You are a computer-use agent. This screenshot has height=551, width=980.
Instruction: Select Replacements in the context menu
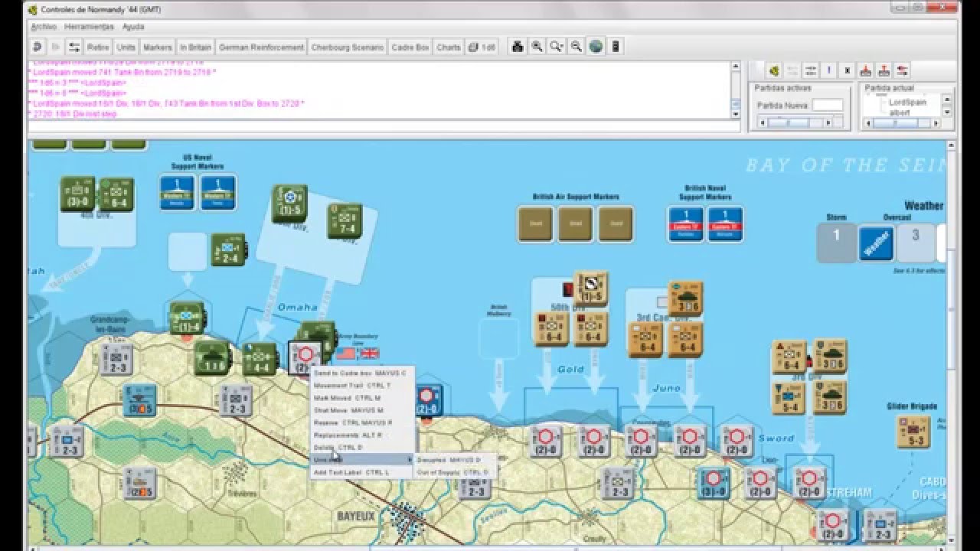pos(361,435)
